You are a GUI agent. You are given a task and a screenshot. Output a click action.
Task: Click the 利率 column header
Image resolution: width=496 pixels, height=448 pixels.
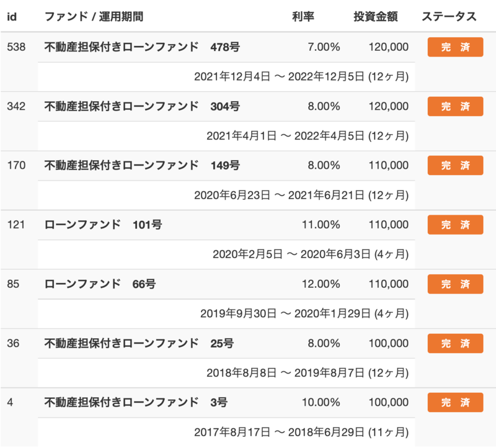tap(303, 17)
